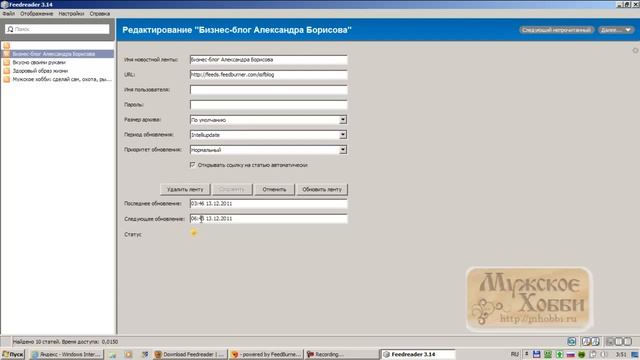Click the Feedreader title bar app icon
Screen dimensions: 640x360
(4, 4)
